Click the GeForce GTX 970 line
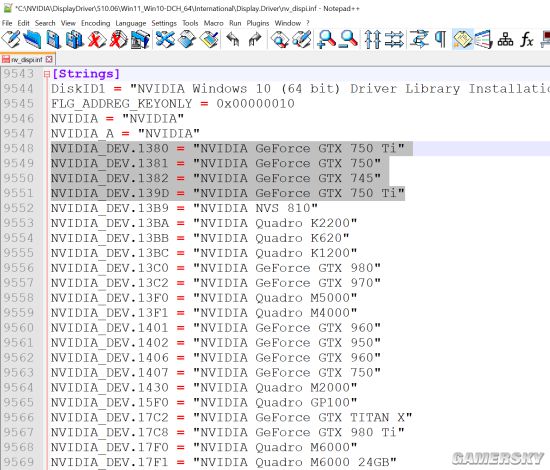 [x=216, y=283]
